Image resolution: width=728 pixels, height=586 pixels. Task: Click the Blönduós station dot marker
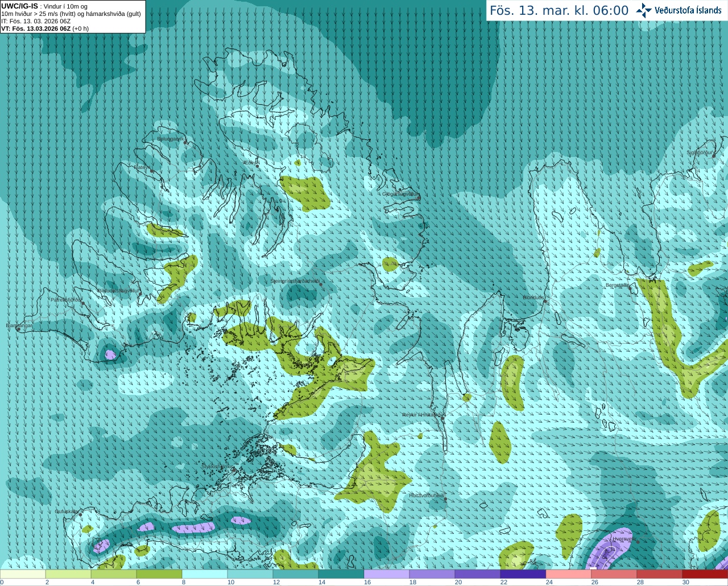545,302
